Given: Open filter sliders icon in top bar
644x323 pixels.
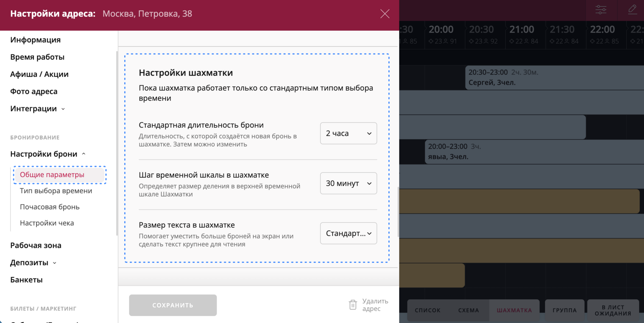Looking at the screenshot, I should 601,10.
